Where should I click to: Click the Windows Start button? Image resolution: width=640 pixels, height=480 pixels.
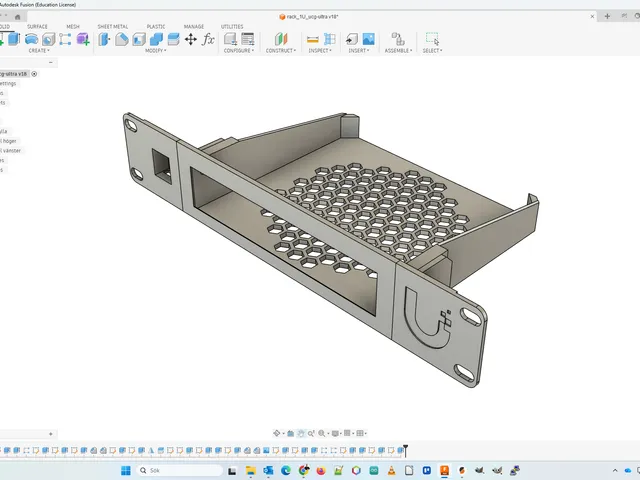point(126,471)
